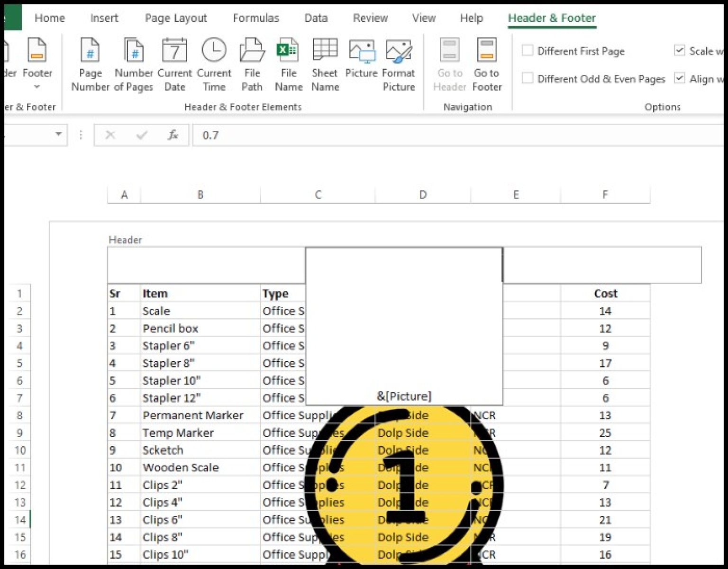Insert the Current Date element
This screenshot has width=728, height=569.
click(174, 64)
